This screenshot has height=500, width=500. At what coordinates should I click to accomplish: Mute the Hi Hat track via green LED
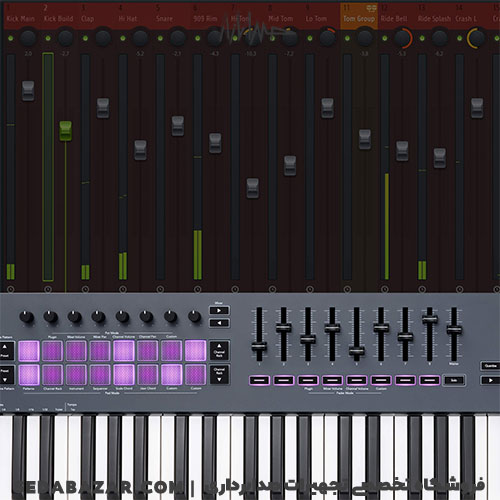pyautogui.click(x=123, y=38)
